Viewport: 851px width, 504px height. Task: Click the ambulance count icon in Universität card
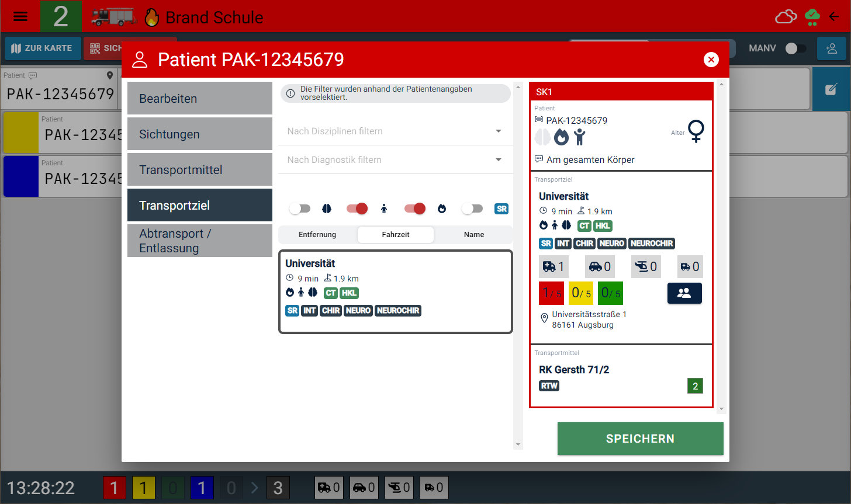(554, 267)
